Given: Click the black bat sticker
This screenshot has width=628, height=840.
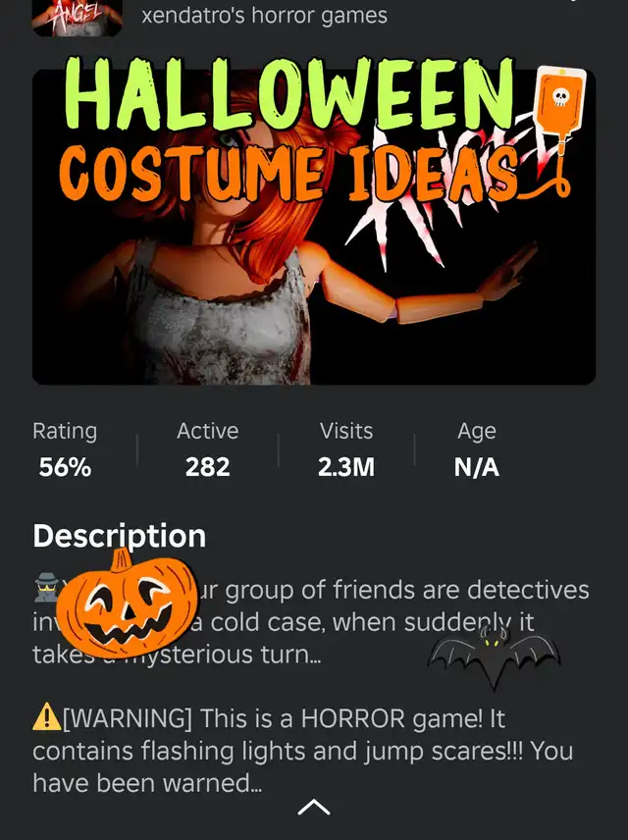Looking at the screenshot, I should tap(494, 656).
